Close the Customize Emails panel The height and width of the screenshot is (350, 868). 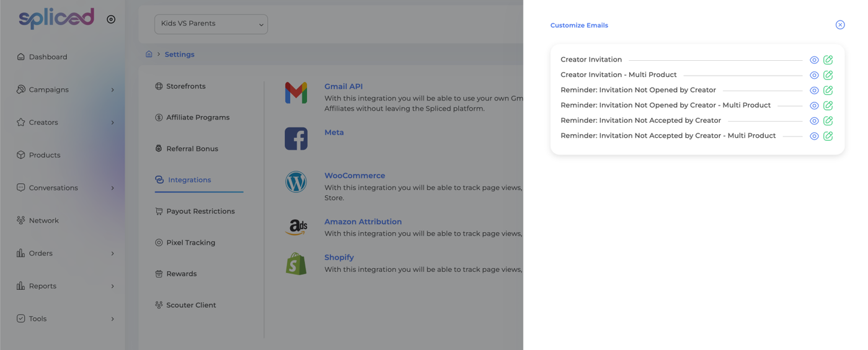coord(840,25)
